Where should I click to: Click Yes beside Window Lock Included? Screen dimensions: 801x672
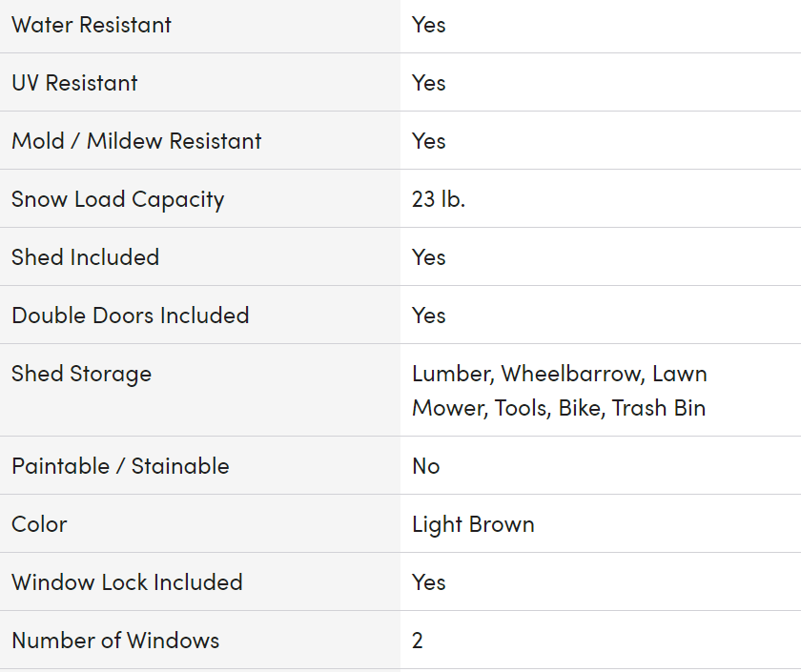click(x=428, y=582)
